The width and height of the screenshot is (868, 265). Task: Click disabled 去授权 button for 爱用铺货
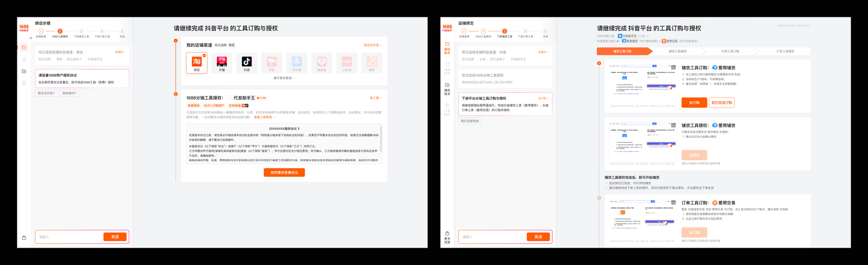694,155
